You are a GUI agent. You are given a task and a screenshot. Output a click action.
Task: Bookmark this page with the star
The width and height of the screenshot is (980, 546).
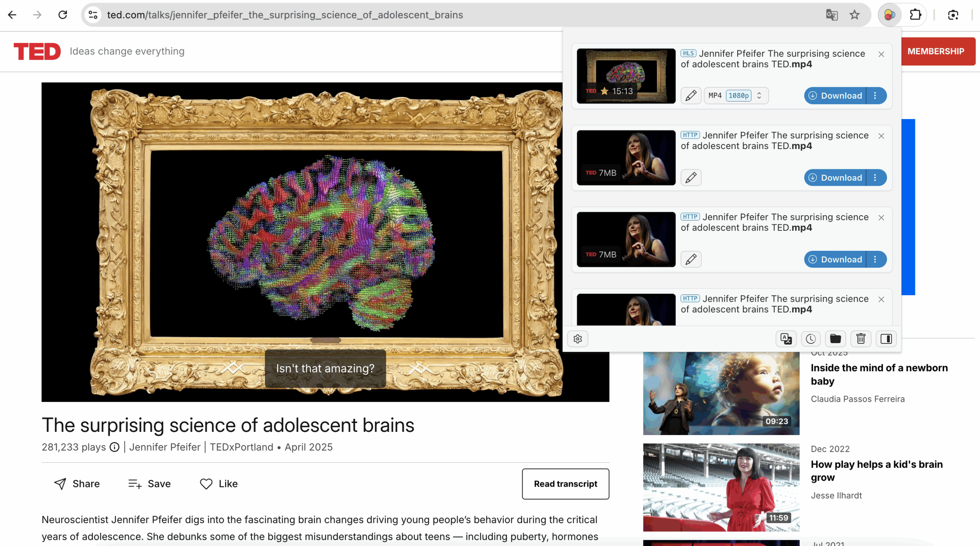pyautogui.click(x=854, y=15)
